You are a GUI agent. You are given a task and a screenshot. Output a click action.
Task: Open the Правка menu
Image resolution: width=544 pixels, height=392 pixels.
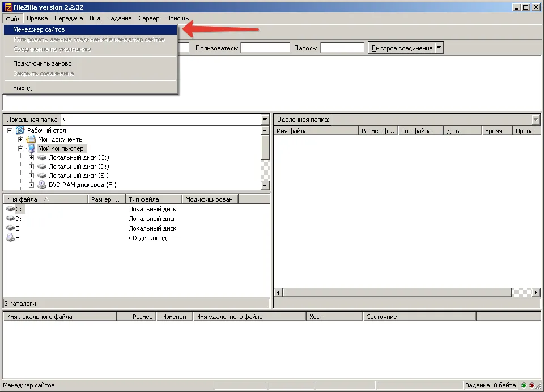pyautogui.click(x=37, y=18)
